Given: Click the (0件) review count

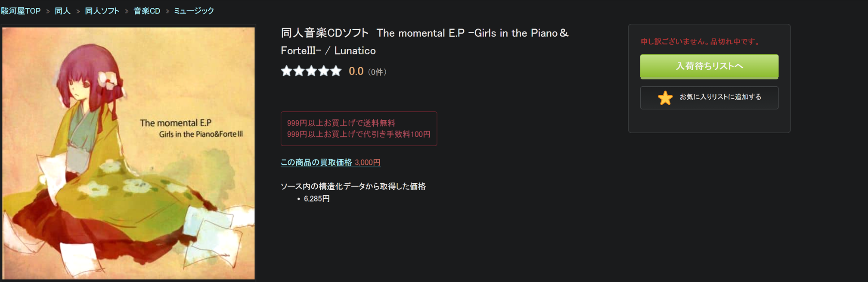Looking at the screenshot, I should pos(377,72).
